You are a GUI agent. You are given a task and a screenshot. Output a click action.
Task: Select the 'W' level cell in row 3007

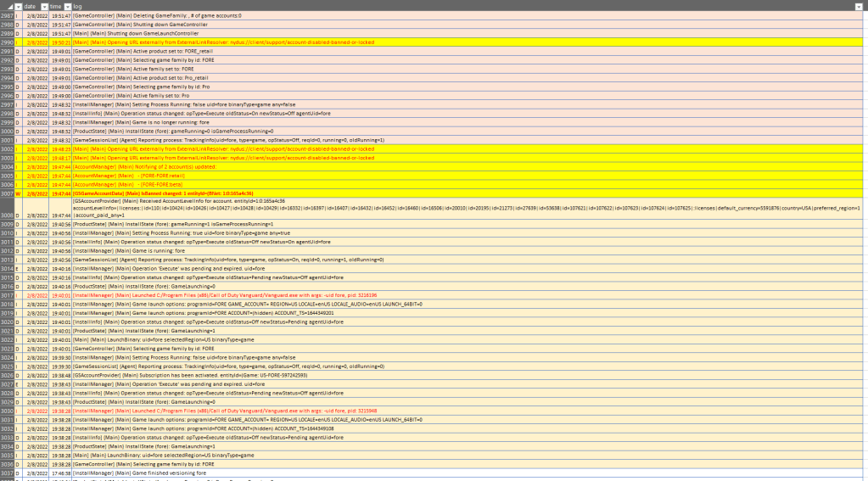18,193
